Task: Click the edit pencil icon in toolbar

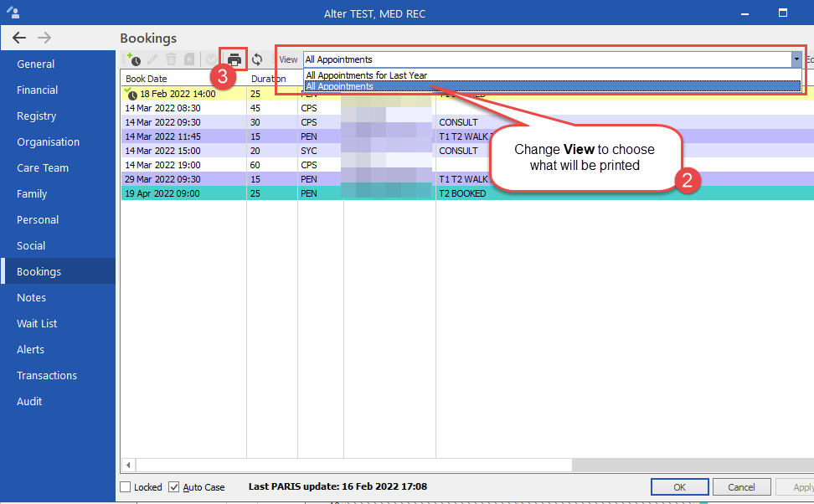Action: coord(152,59)
